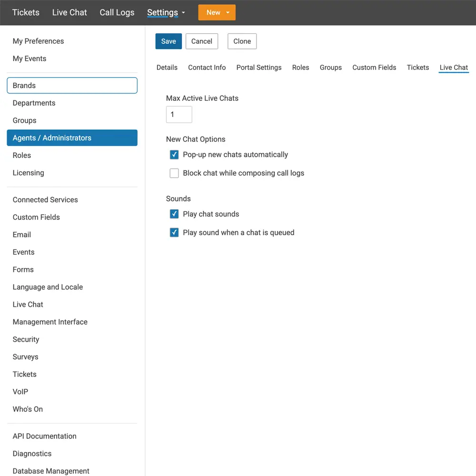Switch to the Contact Info tab
Screen dimensions: 476x476
pyautogui.click(x=207, y=68)
